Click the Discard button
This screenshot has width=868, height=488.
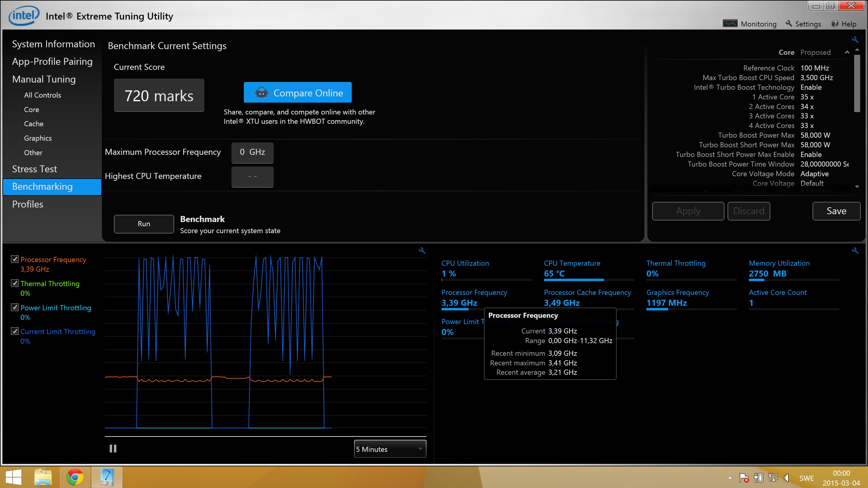tap(749, 211)
